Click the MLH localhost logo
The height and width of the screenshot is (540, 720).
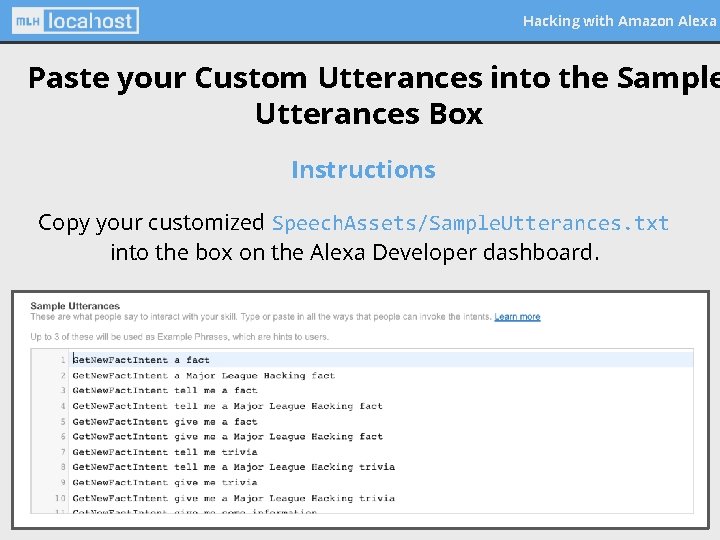75,21
